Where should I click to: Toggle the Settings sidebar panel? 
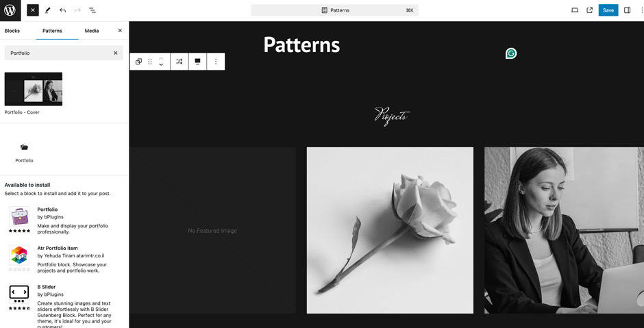pyautogui.click(x=627, y=10)
